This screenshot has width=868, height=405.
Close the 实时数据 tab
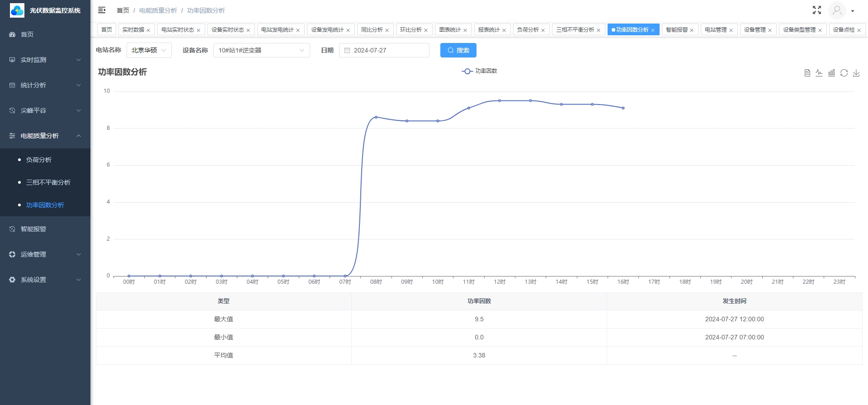pos(148,30)
